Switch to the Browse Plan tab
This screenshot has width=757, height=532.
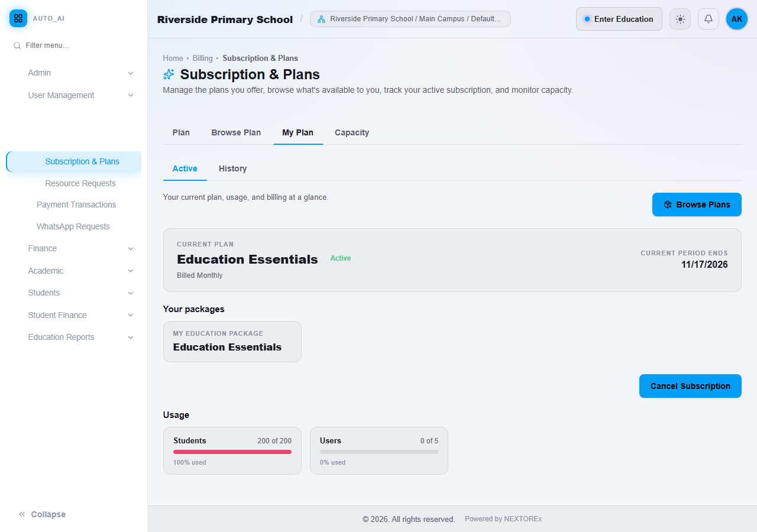tap(236, 132)
